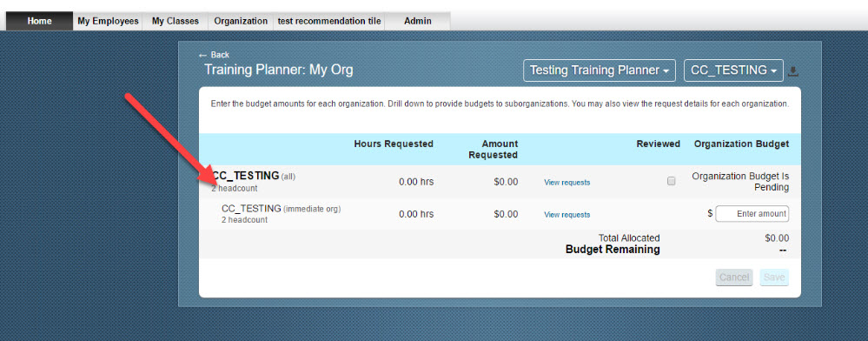The image size is (868, 341).
Task: Click the Back arrow link
Action: [214, 55]
